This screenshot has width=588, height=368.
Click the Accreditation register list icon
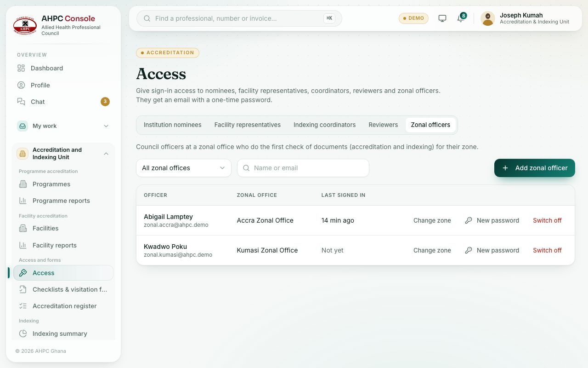click(23, 306)
